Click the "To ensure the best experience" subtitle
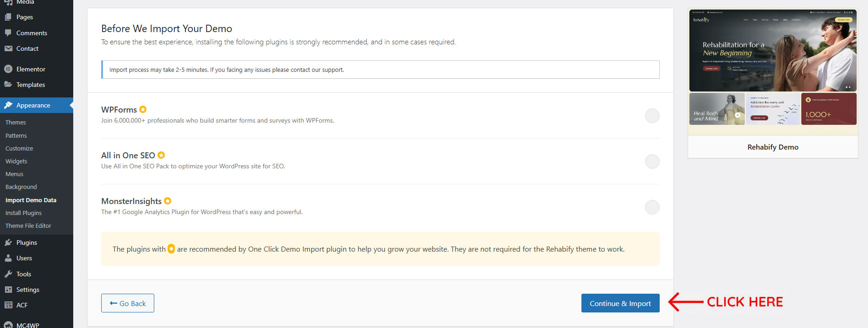Screen dimensions: 868x328 278,42
